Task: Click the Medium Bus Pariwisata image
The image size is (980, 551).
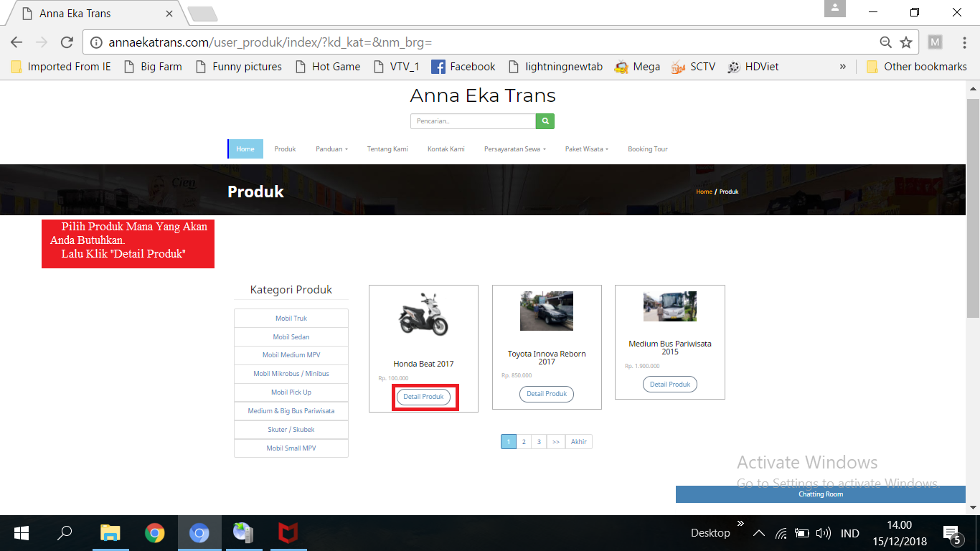Action: pyautogui.click(x=670, y=306)
